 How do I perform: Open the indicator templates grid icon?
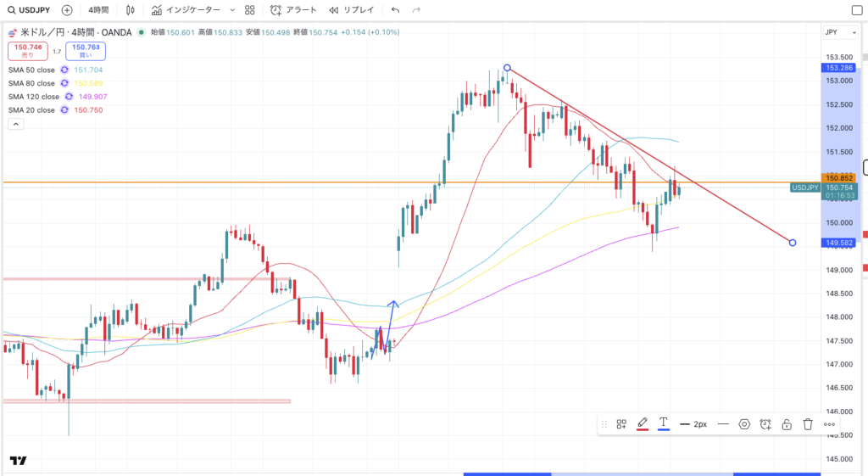point(249,10)
